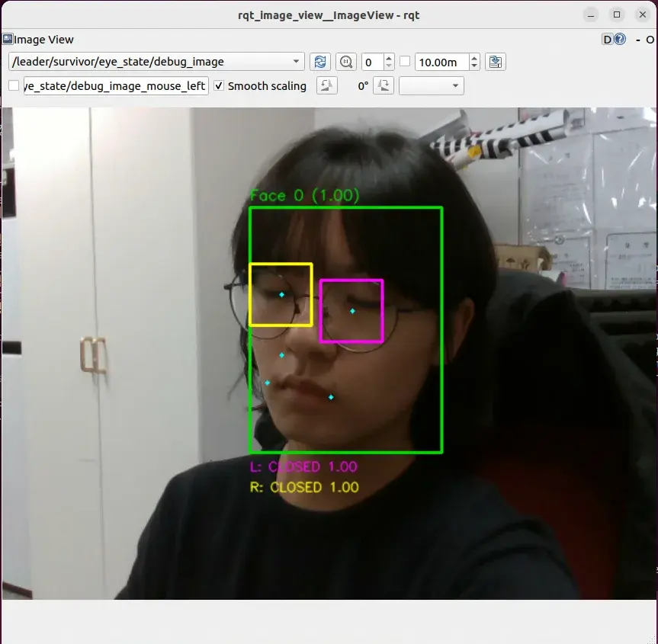Maximize the rqt window
The width and height of the screenshot is (658, 644).
point(617,15)
